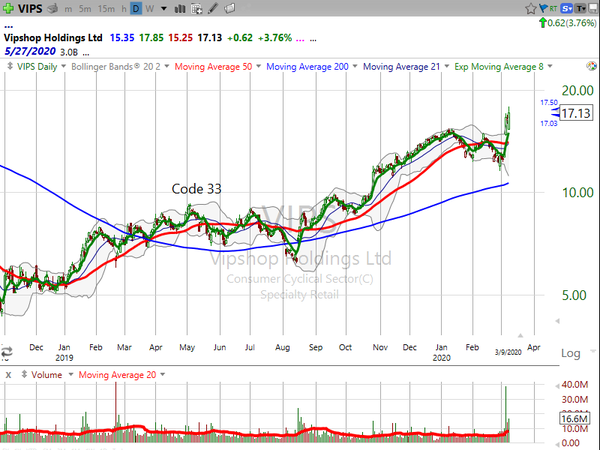Switch to Weekly 'W' timeframe

coord(150,8)
